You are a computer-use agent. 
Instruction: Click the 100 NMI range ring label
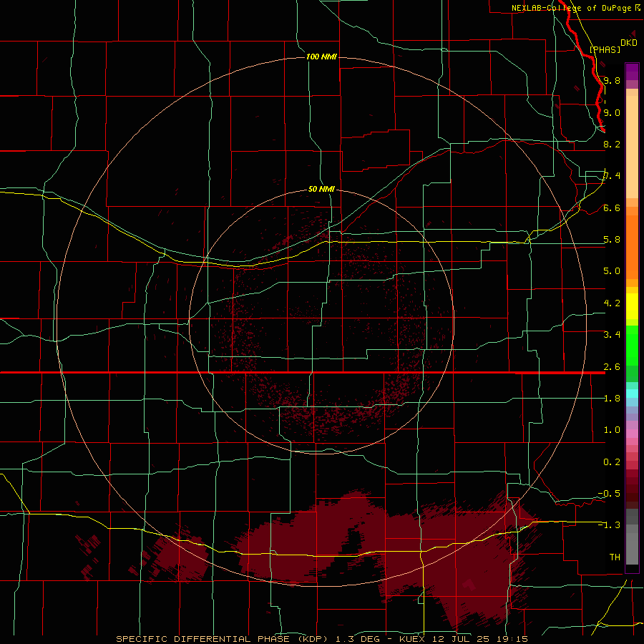(x=321, y=57)
